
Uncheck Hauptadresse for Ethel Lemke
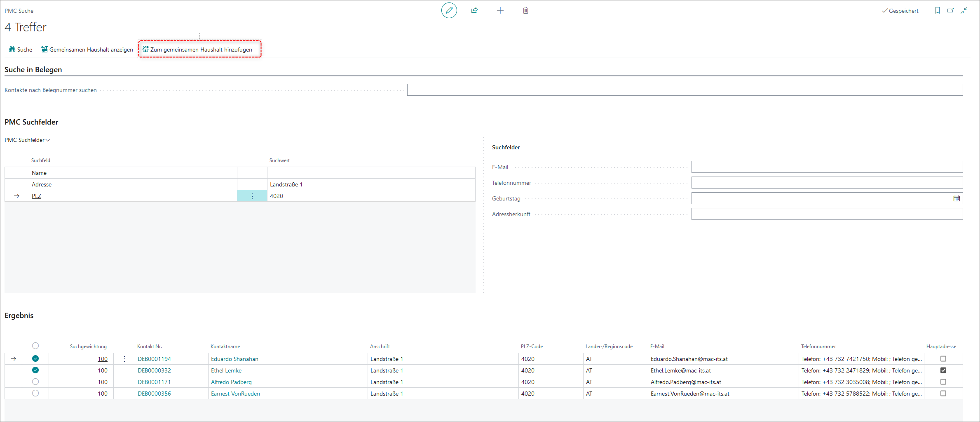pos(943,370)
